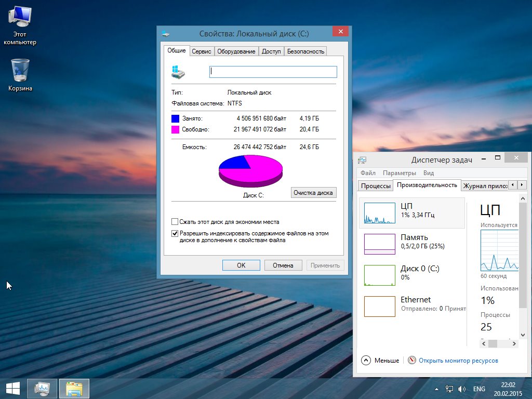Select Task Manager icon in the taskbar

(42, 388)
